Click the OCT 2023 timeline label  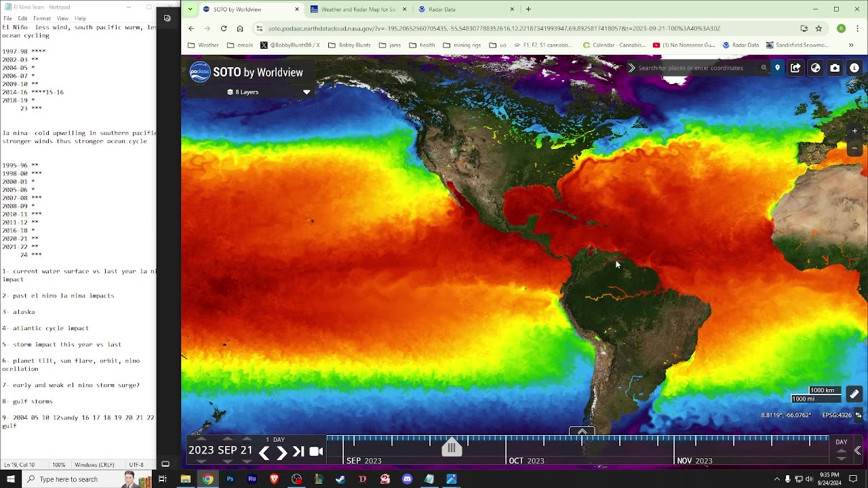(x=526, y=461)
